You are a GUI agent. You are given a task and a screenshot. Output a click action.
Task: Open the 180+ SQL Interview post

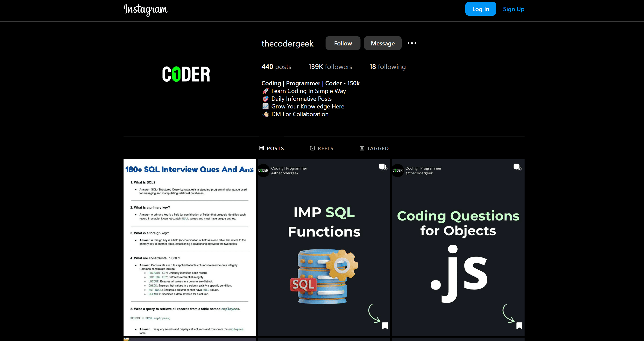pos(190,247)
